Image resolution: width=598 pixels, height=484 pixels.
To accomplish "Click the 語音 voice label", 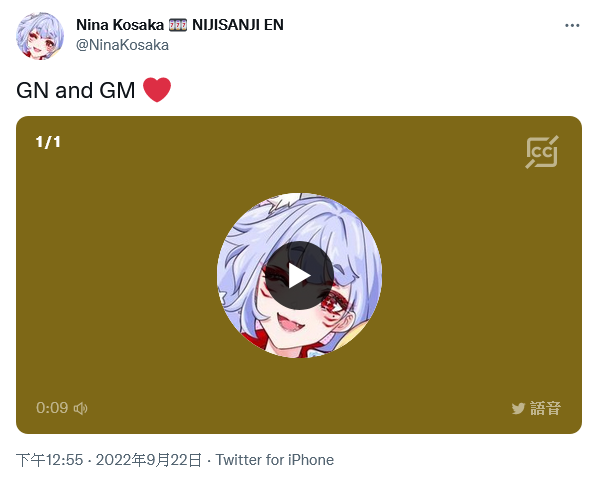I will 545,408.
